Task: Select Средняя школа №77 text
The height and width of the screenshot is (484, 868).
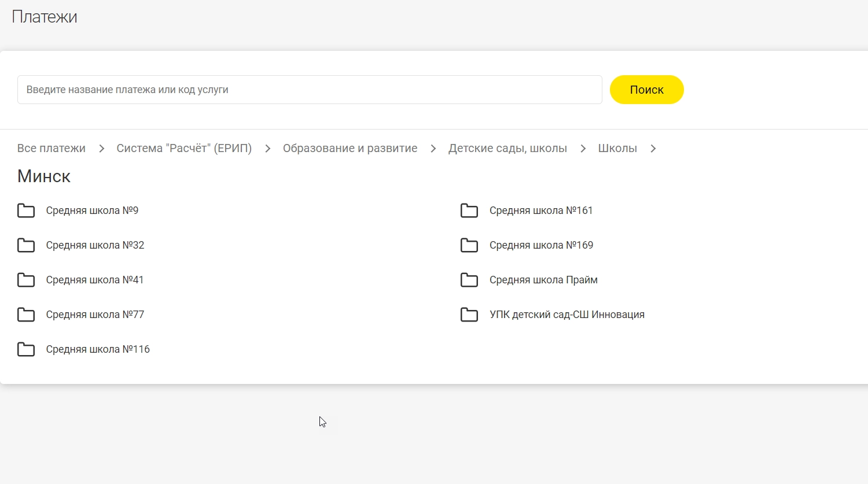Action: 95,315
